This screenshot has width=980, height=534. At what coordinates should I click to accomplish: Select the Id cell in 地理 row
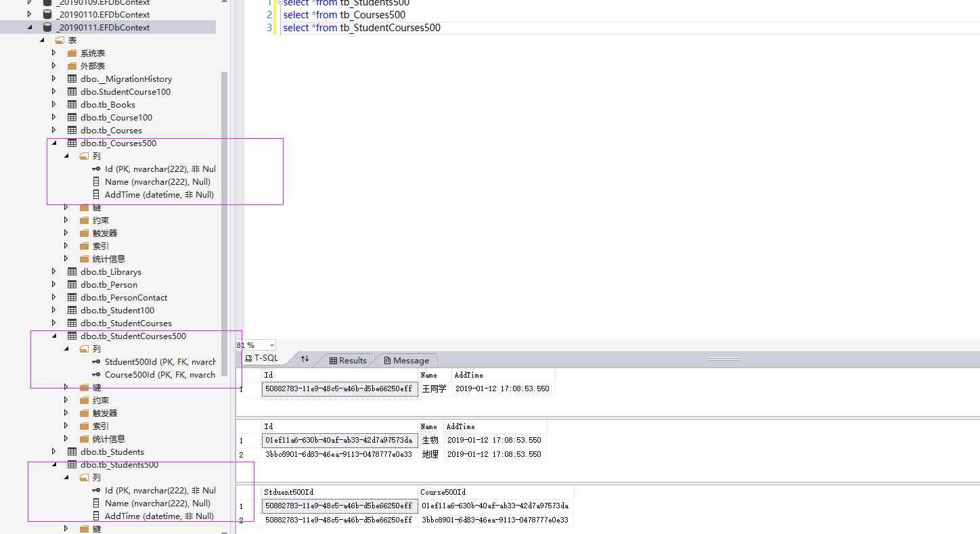click(x=340, y=455)
